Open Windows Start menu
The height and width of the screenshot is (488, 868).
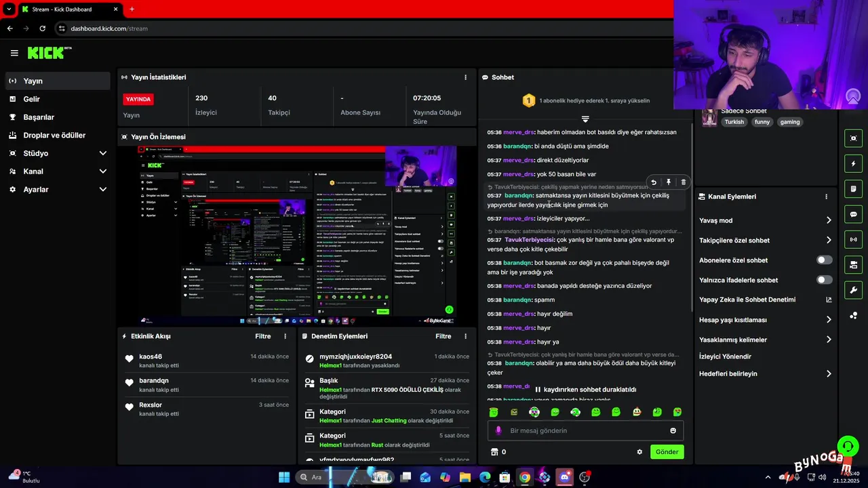pyautogui.click(x=284, y=477)
